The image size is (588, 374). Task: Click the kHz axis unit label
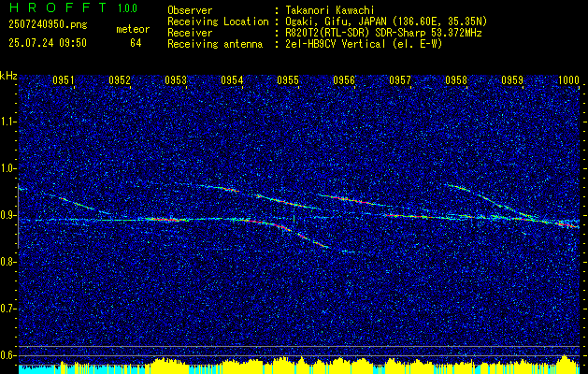point(8,76)
